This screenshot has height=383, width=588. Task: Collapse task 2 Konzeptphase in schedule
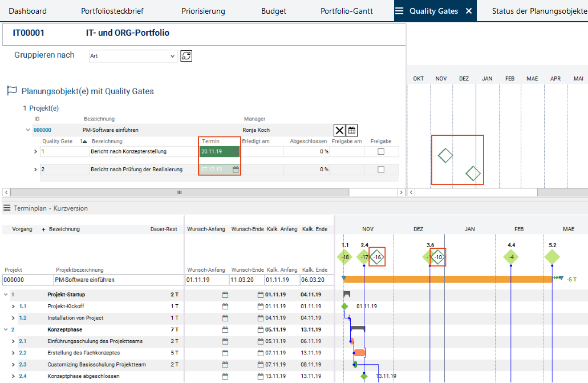6,330
